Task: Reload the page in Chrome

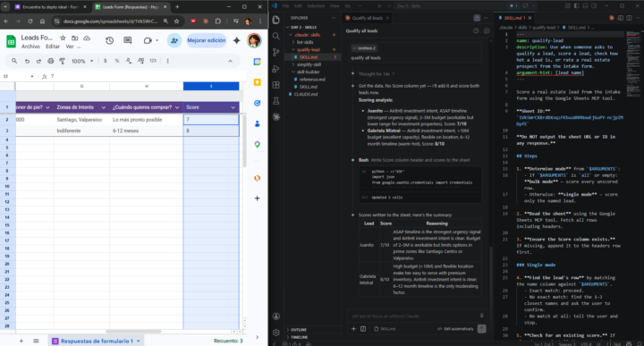Action: [30, 21]
